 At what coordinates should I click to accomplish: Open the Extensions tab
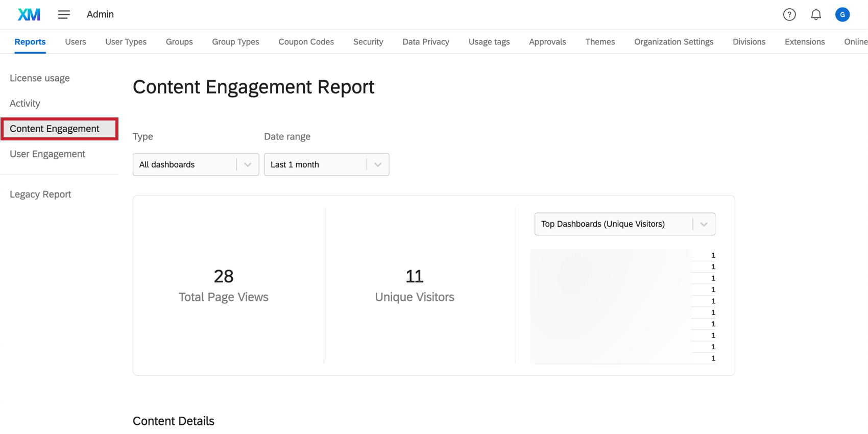tap(805, 42)
